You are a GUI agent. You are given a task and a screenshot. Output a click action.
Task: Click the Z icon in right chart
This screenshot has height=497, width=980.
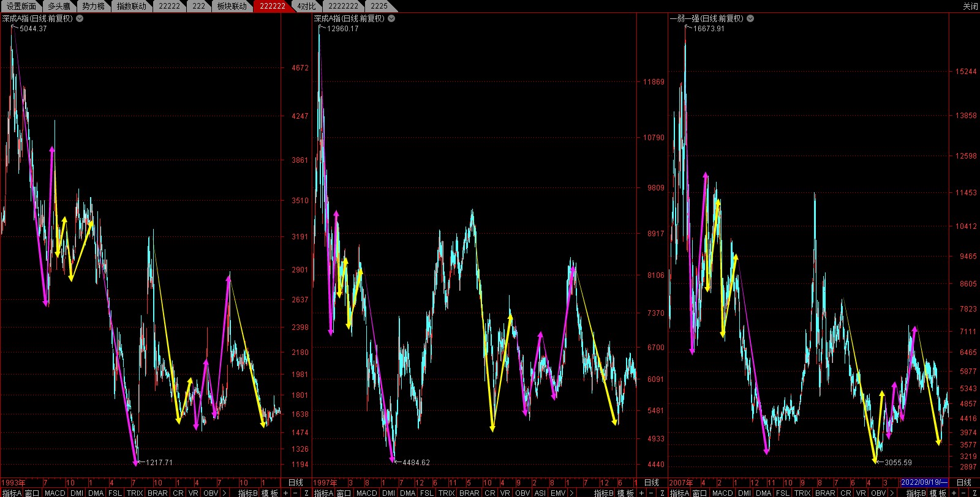coord(974,493)
